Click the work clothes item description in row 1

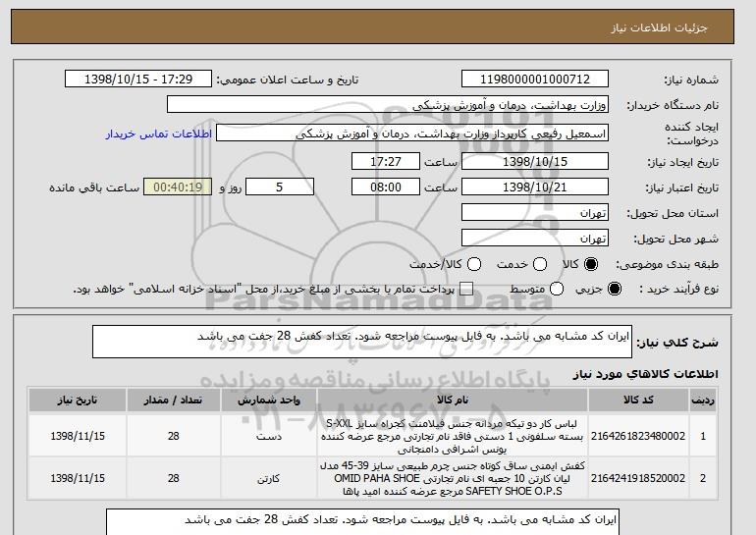453,436
